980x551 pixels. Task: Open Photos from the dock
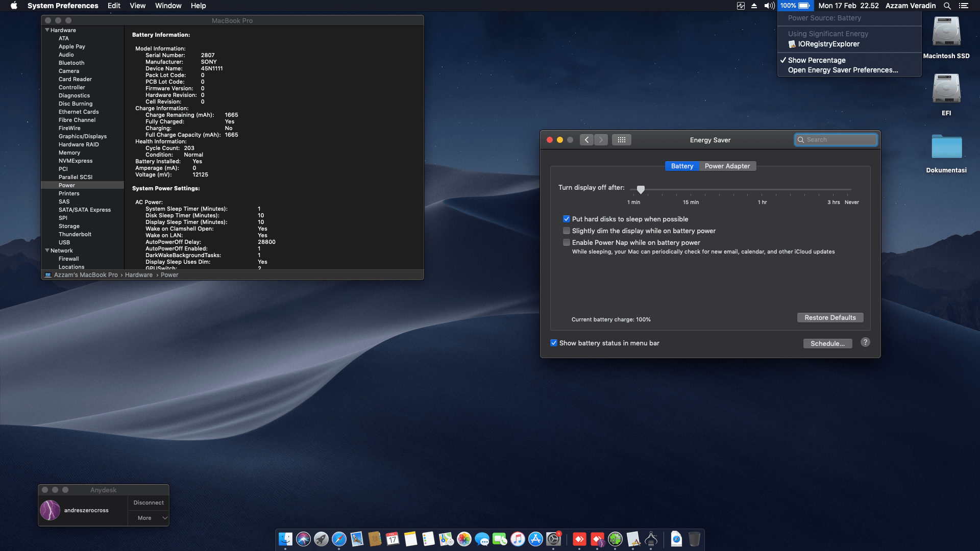[464, 539]
